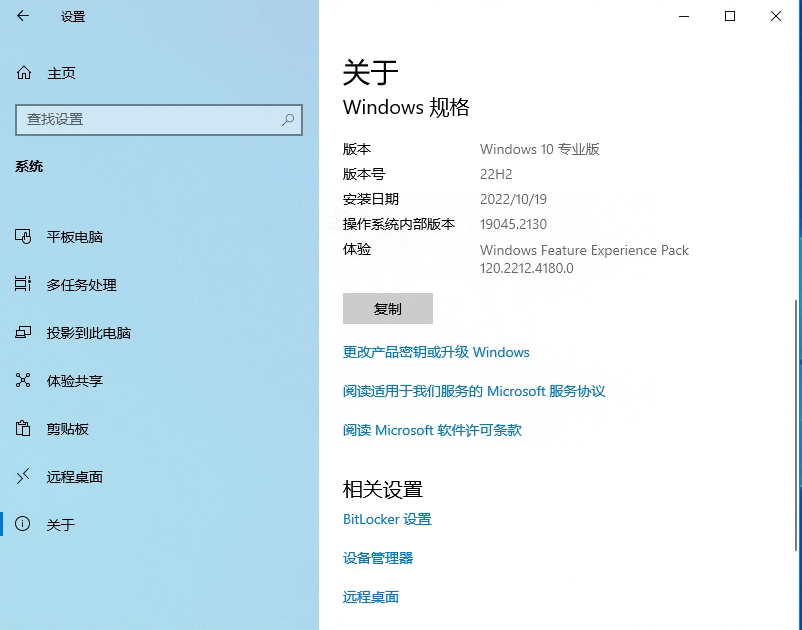Viewport: 802px width, 630px height.
Task: Click the Windows 10 专业版 value
Action: tap(540, 149)
